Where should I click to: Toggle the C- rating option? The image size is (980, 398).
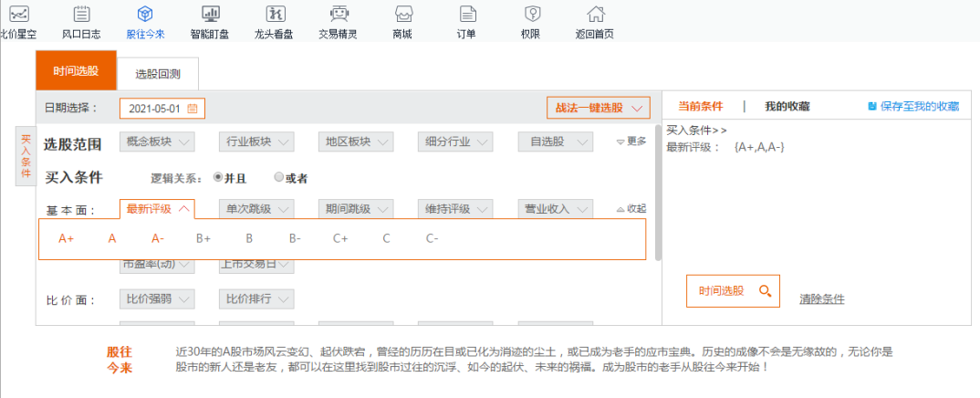pos(432,238)
